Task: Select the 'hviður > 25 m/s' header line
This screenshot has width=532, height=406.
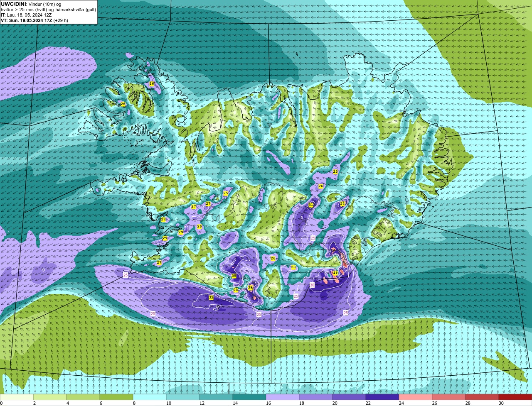Action: [48, 10]
